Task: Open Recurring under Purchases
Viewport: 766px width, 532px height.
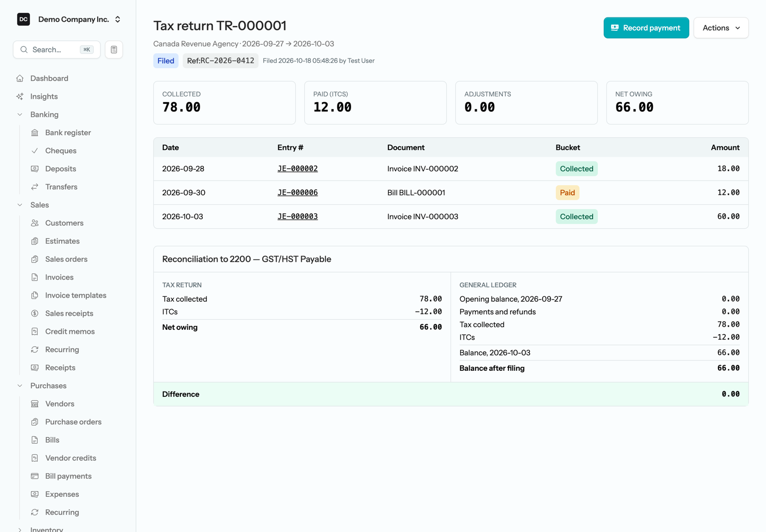Action: pyautogui.click(x=62, y=512)
